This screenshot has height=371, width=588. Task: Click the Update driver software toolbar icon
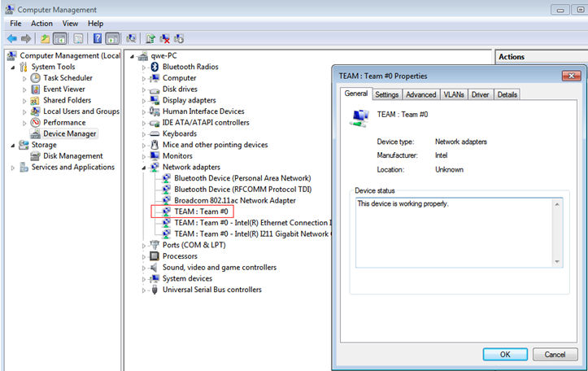[150, 38]
